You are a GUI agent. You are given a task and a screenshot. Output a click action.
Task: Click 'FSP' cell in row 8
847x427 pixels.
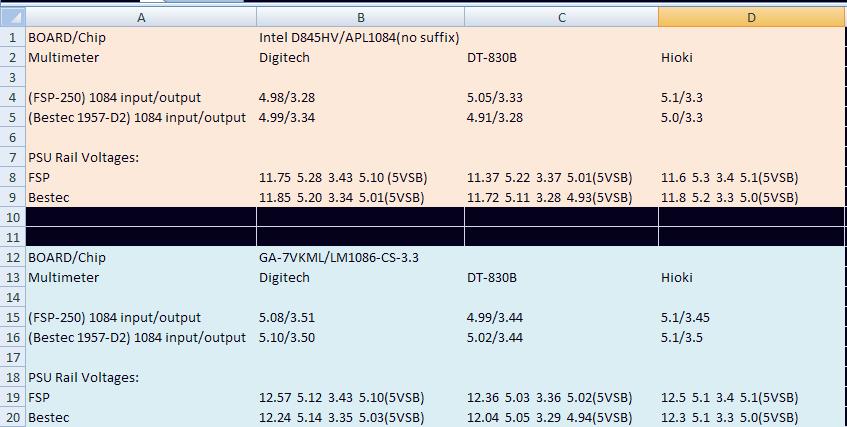(x=141, y=177)
